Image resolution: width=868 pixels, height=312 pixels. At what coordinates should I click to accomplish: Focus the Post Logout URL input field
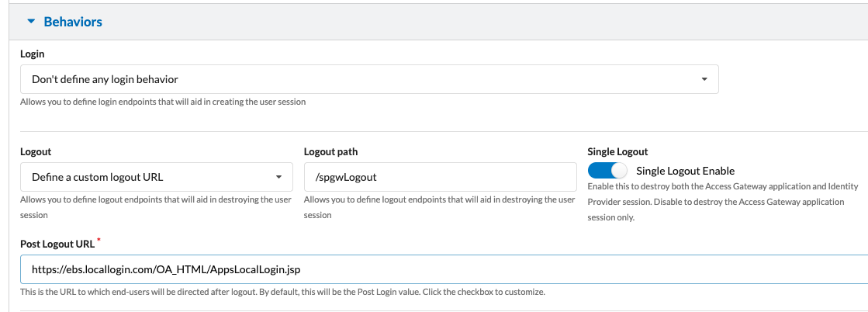(x=444, y=270)
